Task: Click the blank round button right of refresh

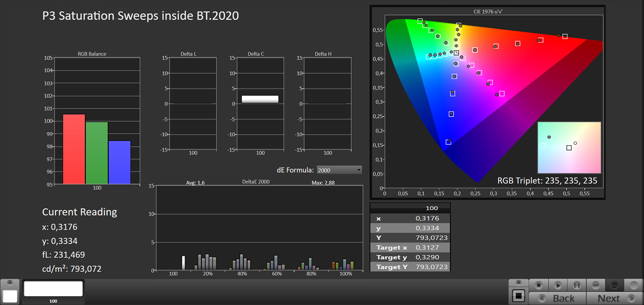Action: [x=634, y=285]
